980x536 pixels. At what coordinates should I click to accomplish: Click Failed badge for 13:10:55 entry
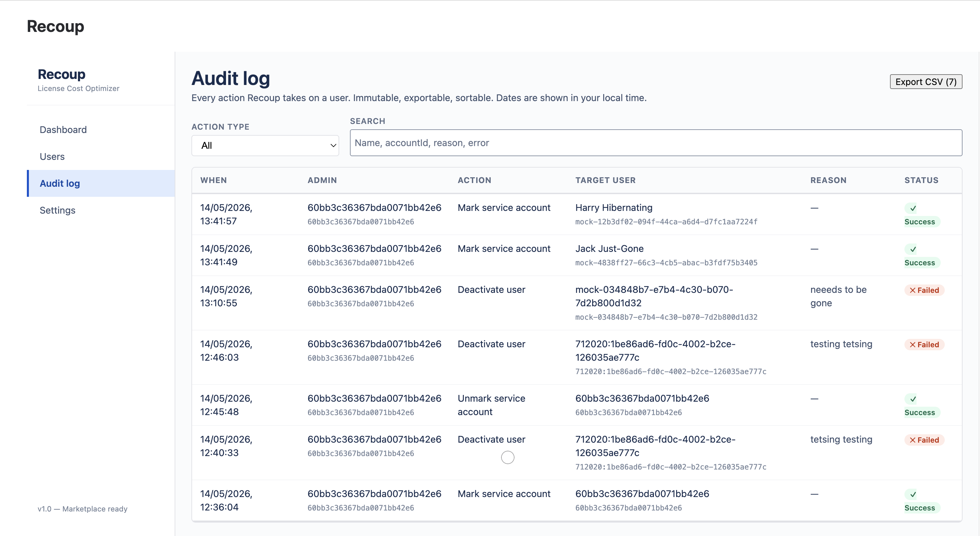[x=924, y=290]
